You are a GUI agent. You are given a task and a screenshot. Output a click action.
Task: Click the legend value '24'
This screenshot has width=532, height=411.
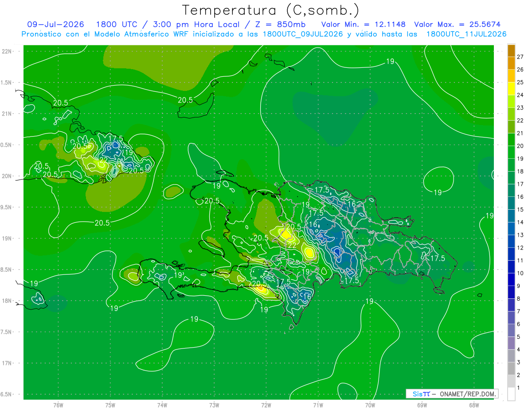click(520, 95)
